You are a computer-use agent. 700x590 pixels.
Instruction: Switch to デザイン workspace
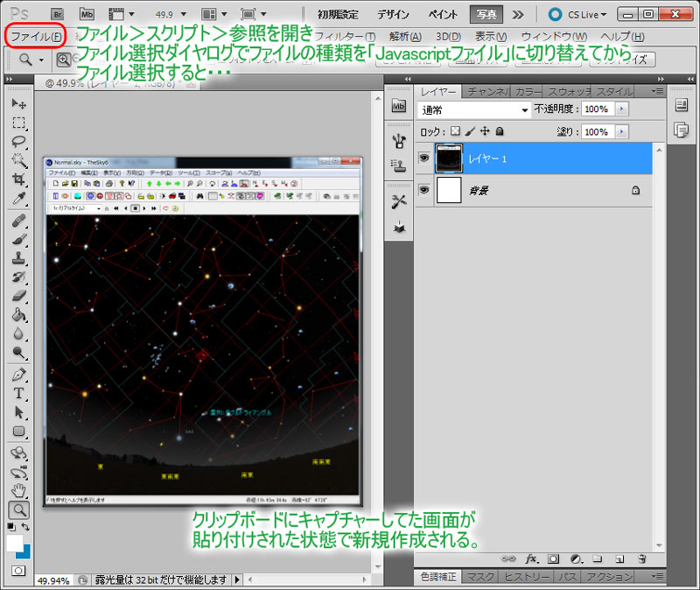pyautogui.click(x=393, y=14)
